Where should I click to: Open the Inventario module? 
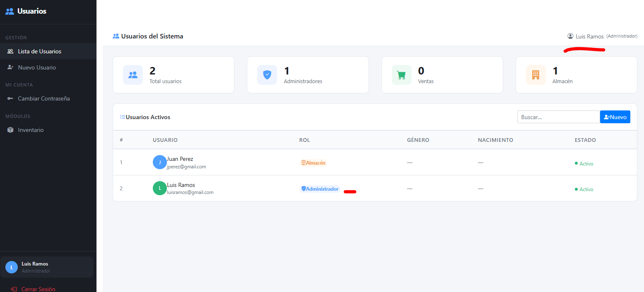pos(31,130)
